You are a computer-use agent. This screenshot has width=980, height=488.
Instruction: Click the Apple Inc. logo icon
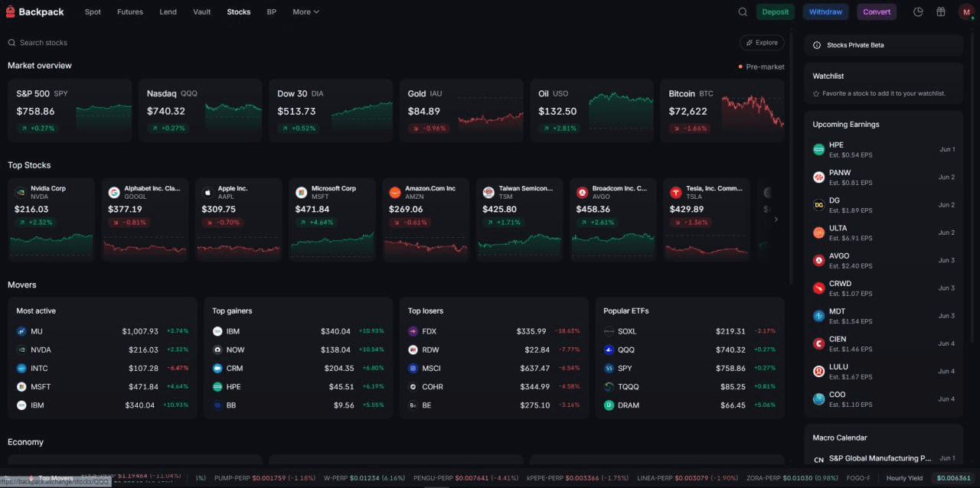click(207, 192)
